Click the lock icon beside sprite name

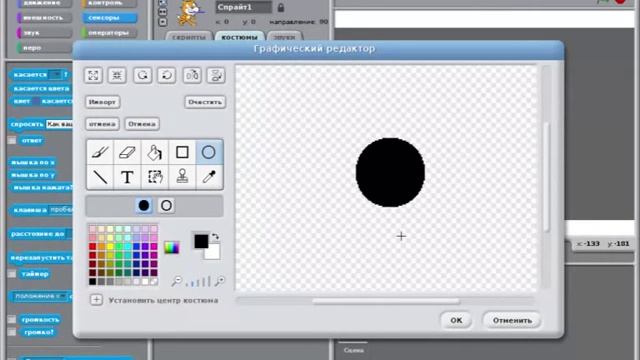click(281, 7)
